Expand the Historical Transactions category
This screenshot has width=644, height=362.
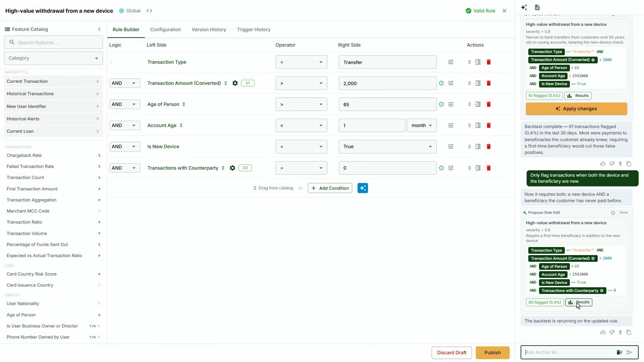coord(53,94)
